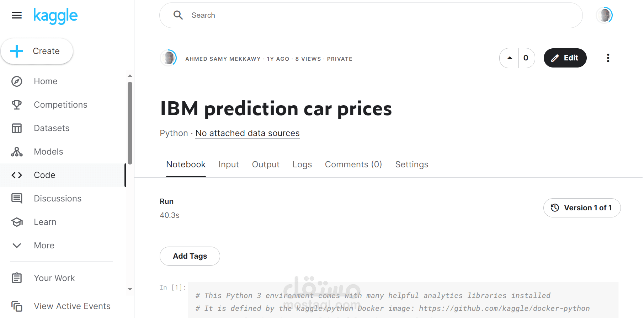
Task: Open the hamburger main menu
Action: [x=17, y=15]
